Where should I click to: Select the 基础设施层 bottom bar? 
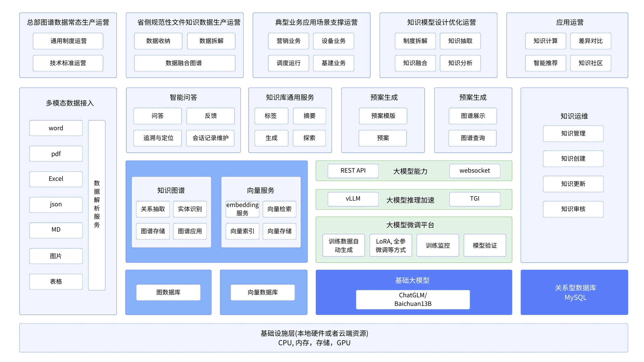pyautogui.click(x=323, y=338)
